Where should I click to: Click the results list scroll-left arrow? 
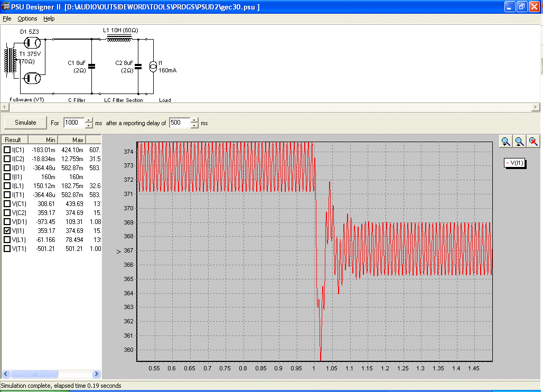(5, 374)
